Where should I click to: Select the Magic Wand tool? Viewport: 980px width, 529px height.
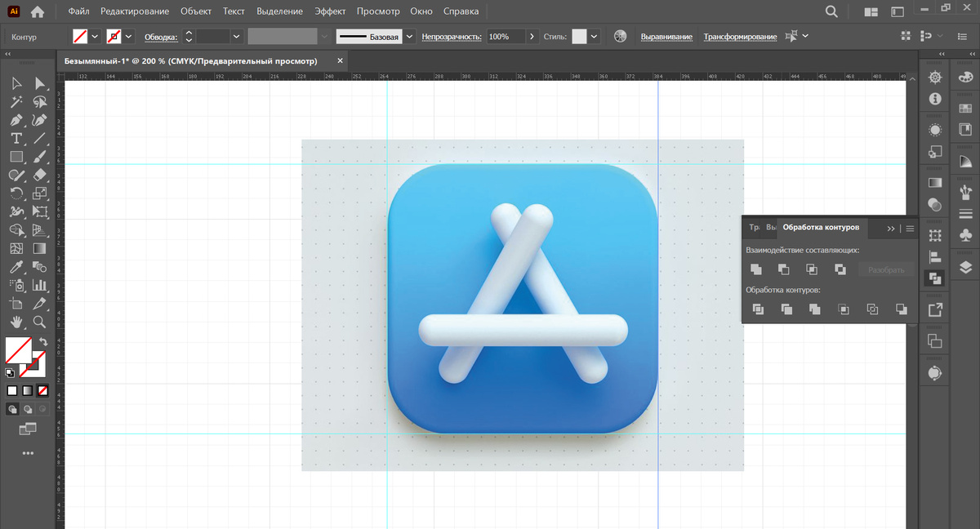[16, 102]
